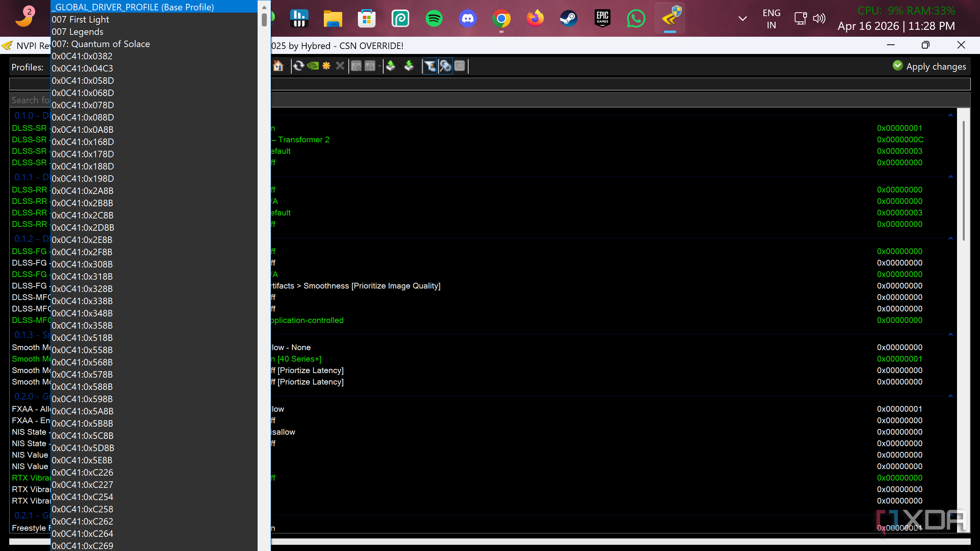Select 007 Legends profile
This screenshot has height=551, width=980.
point(154,31)
